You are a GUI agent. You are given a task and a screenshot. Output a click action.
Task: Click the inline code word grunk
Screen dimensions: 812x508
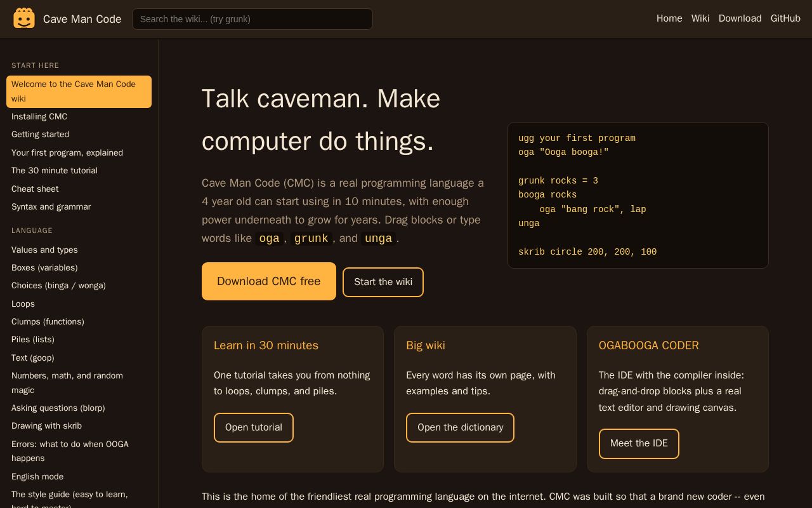tap(311, 238)
